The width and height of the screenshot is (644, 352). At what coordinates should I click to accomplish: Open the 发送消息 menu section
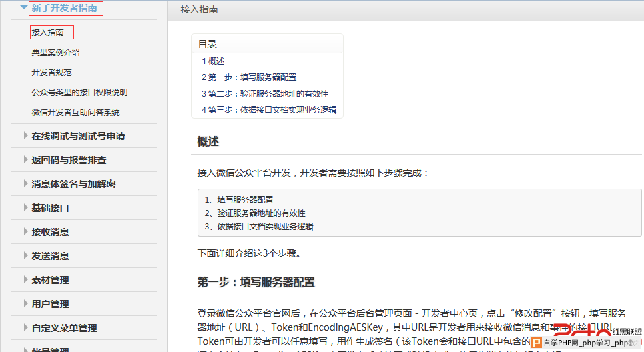[50, 256]
